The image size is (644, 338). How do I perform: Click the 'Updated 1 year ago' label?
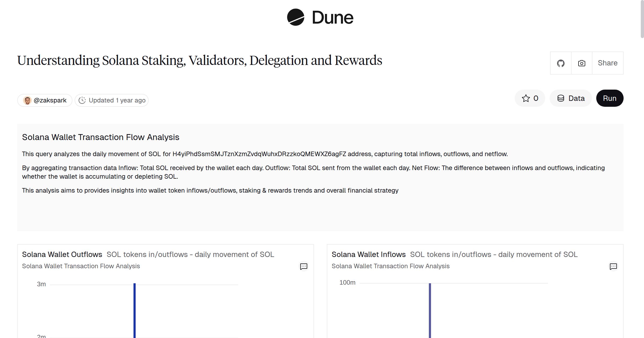pos(117,100)
